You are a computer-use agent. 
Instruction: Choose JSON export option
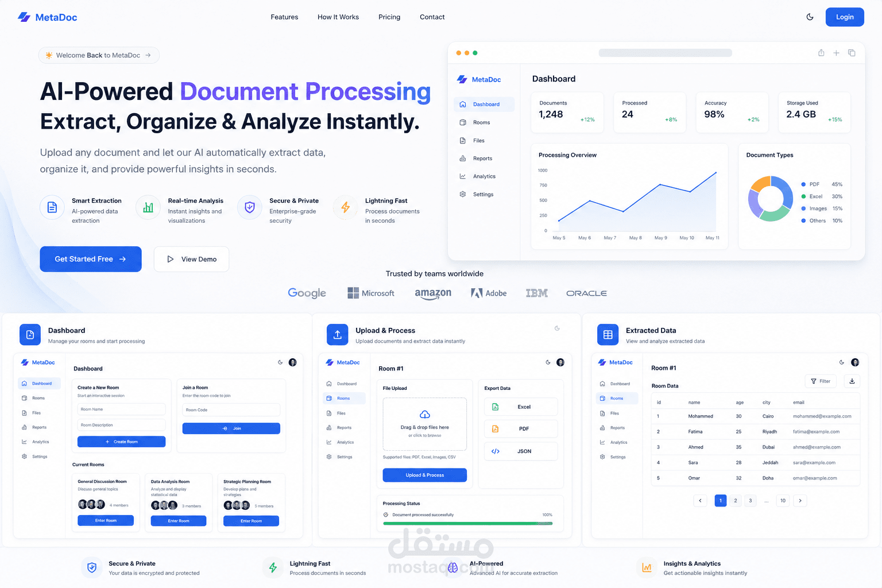tap(521, 451)
